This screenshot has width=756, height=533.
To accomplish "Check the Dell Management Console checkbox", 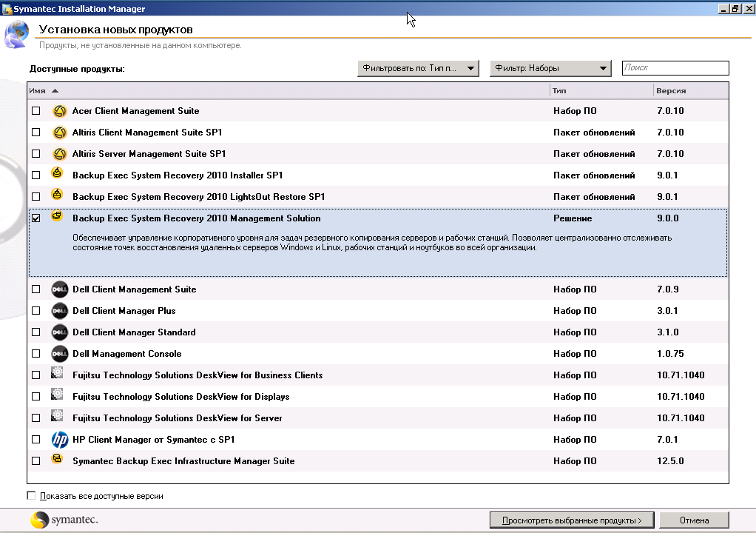I will [x=36, y=354].
